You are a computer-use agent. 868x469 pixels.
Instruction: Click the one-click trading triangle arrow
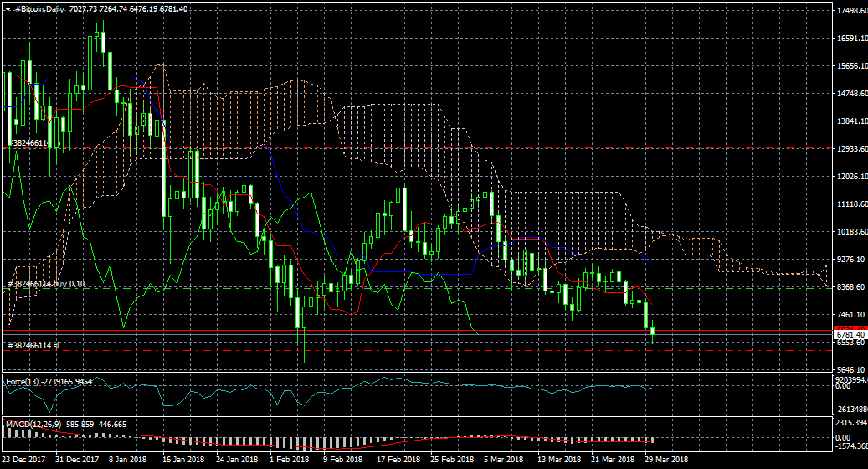coord(8,8)
